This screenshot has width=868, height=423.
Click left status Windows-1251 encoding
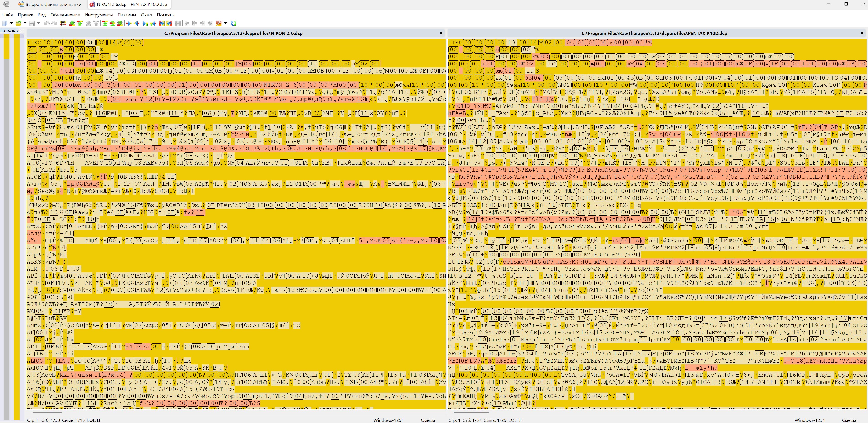click(388, 420)
